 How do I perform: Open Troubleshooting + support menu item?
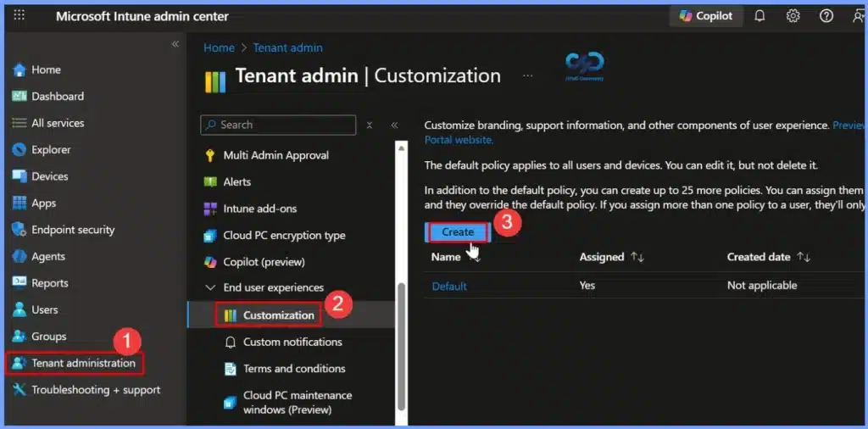96,390
